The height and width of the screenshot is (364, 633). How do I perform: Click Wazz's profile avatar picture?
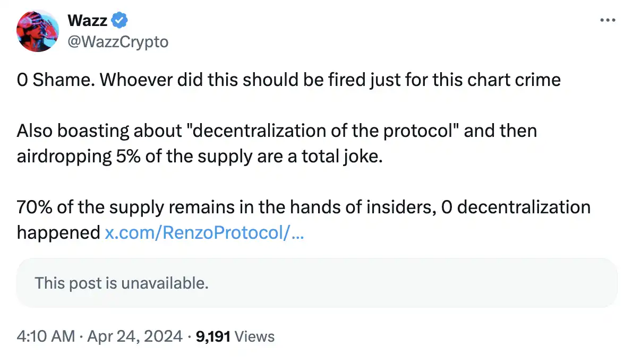37,31
